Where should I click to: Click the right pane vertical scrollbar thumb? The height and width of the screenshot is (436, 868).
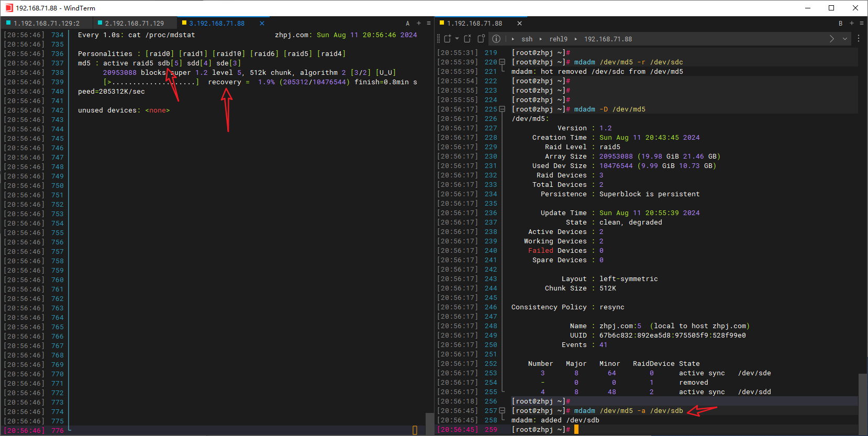(863, 404)
